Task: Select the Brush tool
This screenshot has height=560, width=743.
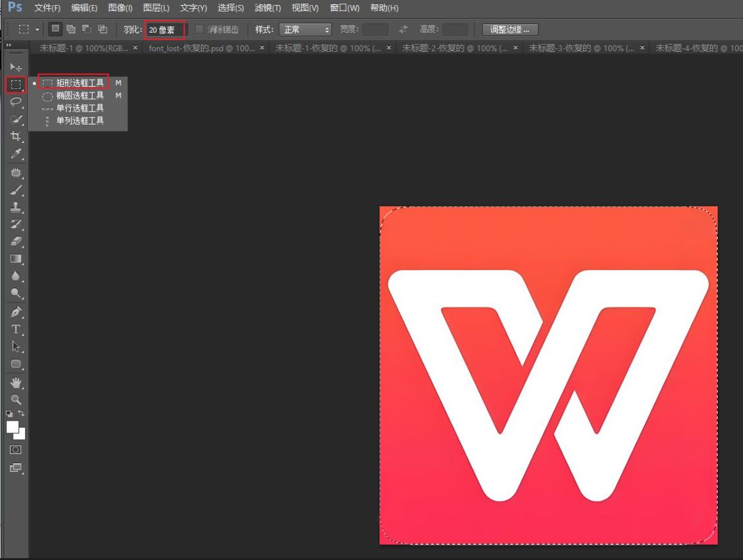Action: [x=16, y=191]
